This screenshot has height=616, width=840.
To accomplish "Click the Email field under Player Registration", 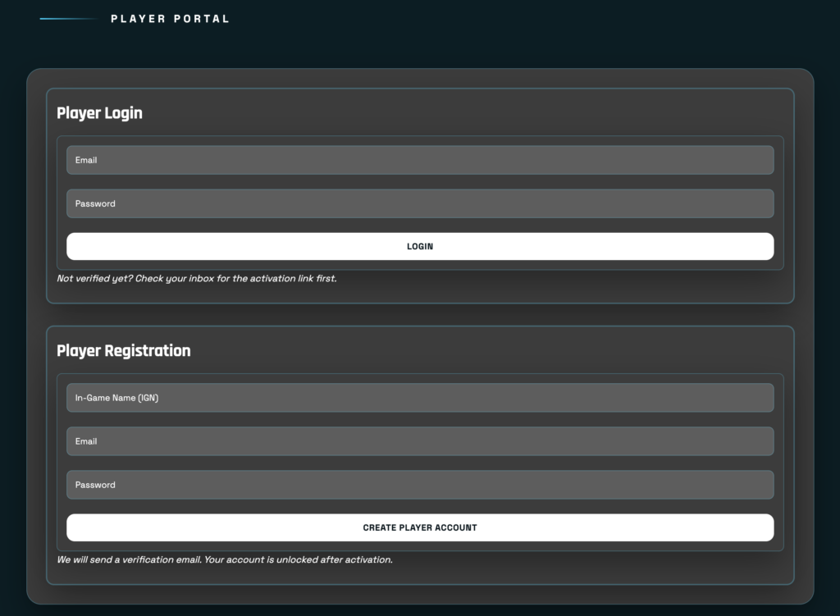I will pos(420,441).
